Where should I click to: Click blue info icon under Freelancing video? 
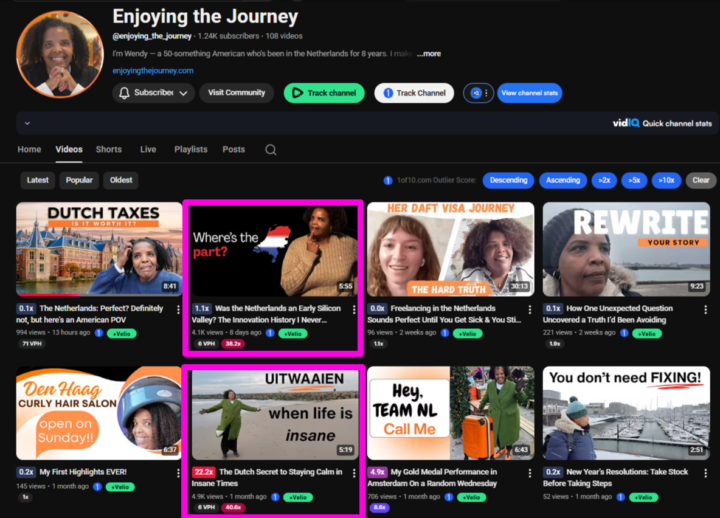point(444,333)
